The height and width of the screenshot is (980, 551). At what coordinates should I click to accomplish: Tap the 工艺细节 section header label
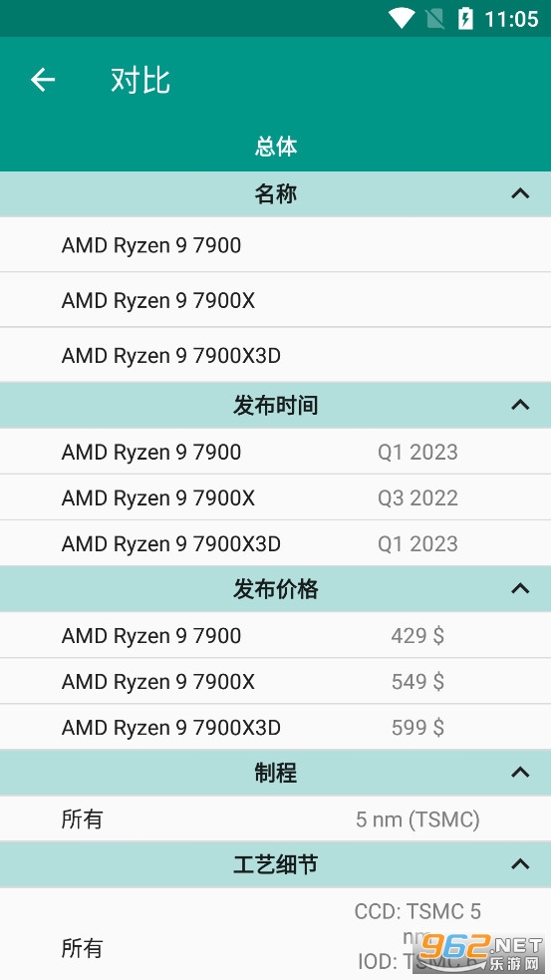point(275,864)
